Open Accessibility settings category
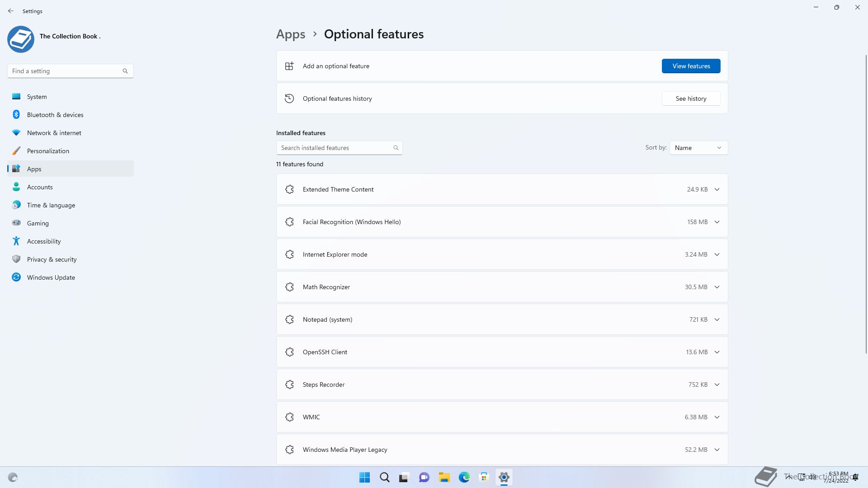Image resolution: width=868 pixels, height=488 pixels. [71, 241]
